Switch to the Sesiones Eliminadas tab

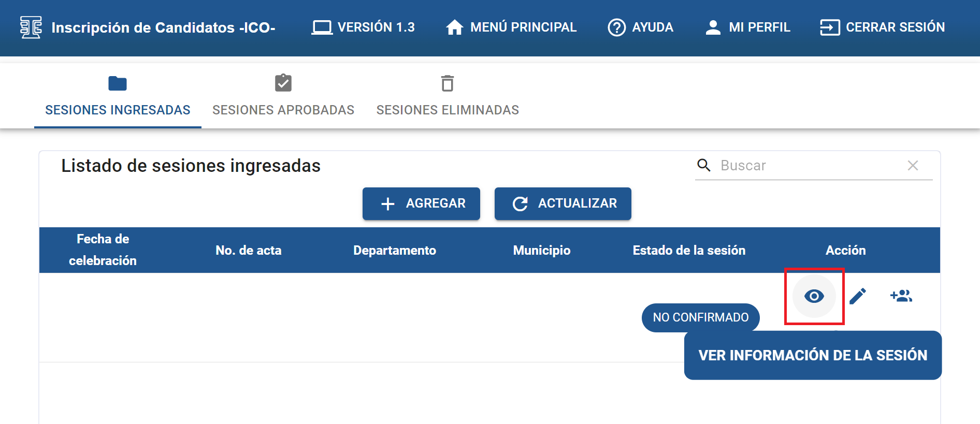click(x=448, y=97)
